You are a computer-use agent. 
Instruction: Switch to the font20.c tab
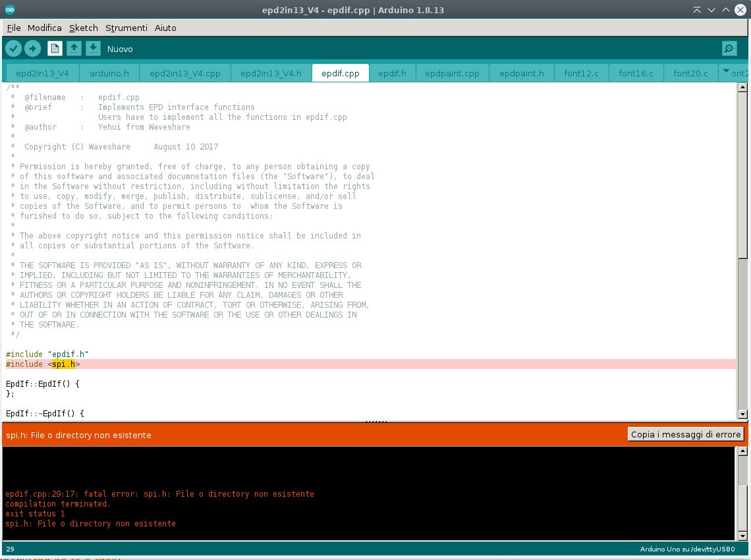(x=690, y=73)
